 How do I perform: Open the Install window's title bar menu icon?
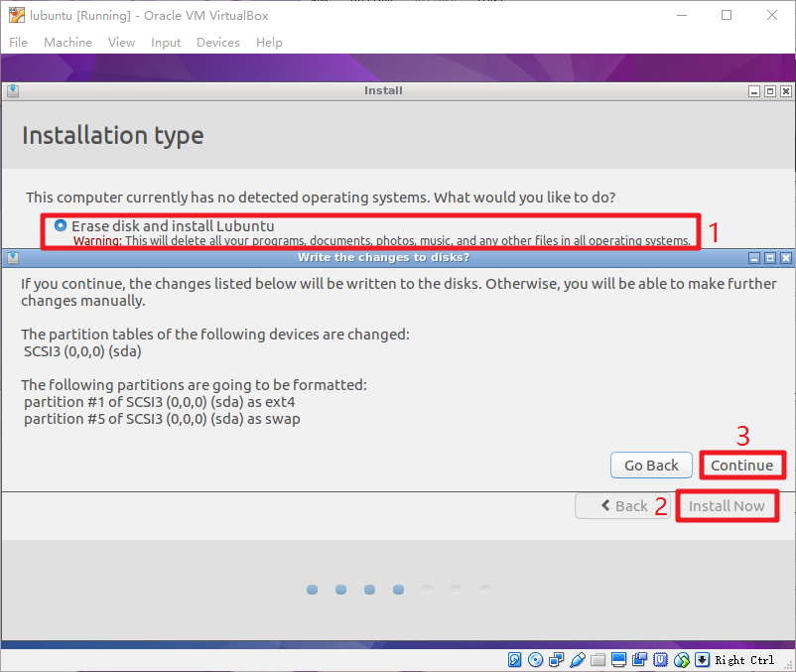tap(12, 90)
